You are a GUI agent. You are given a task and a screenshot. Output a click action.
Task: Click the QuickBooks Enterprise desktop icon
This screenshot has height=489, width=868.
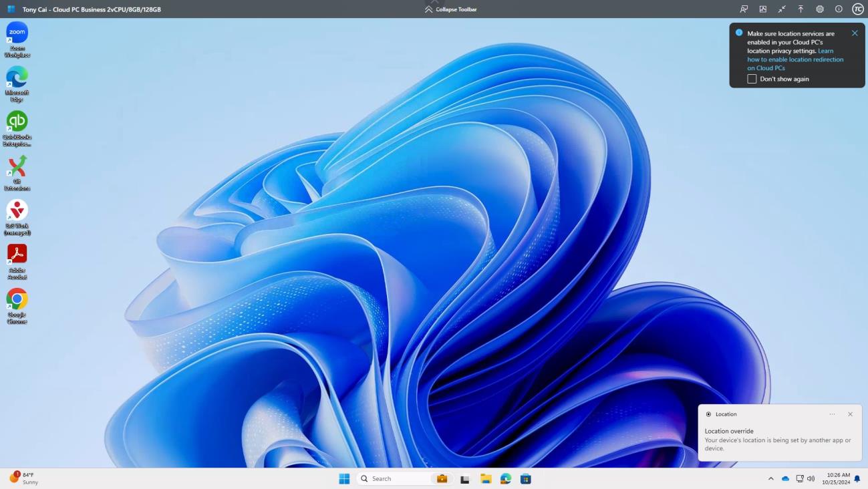(17, 122)
